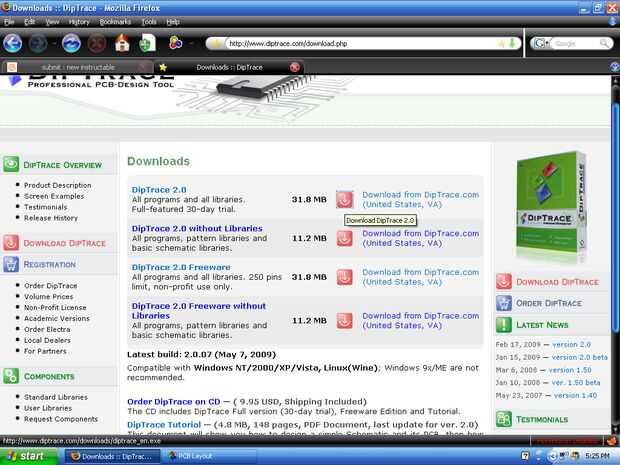Viewport: 620px width, 465px height.
Task: Open Non-Profit License link
Action: click(55, 307)
